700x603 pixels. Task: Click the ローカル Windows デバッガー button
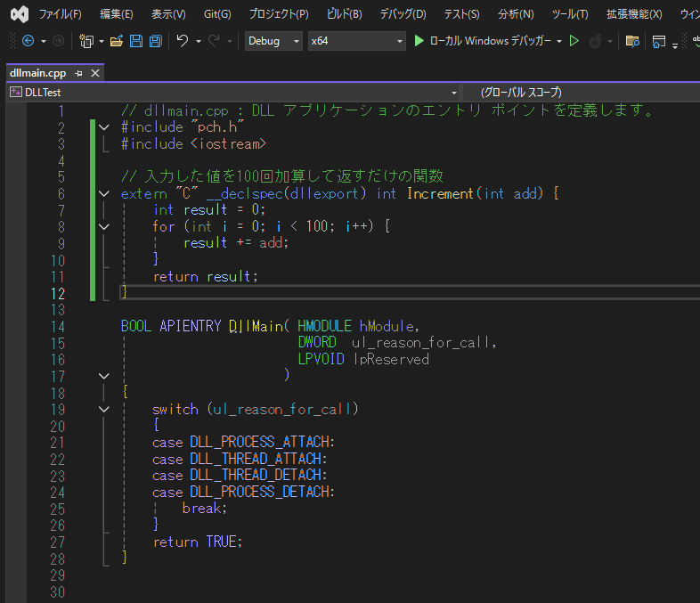(489, 41)
